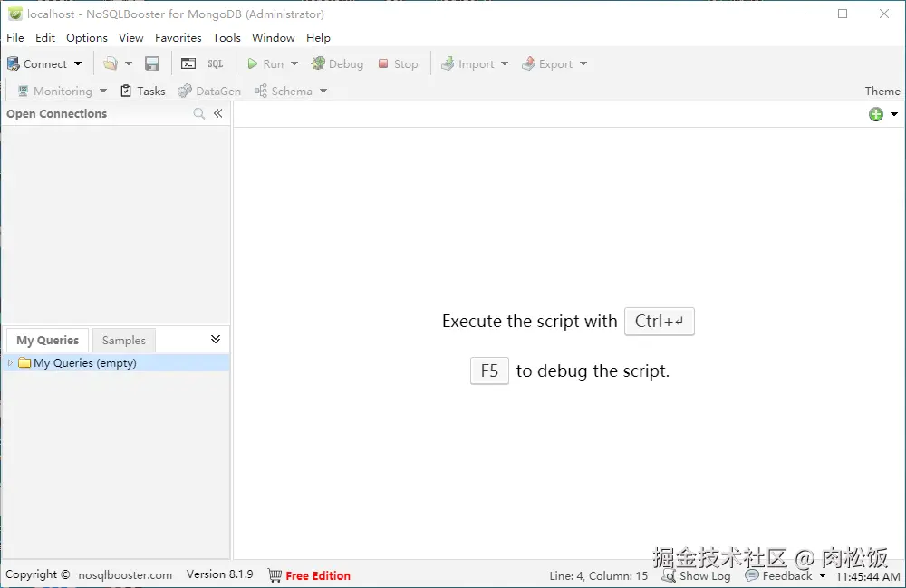Click the Stop button
Screen dimensions: 906x588
click(398, 64)
